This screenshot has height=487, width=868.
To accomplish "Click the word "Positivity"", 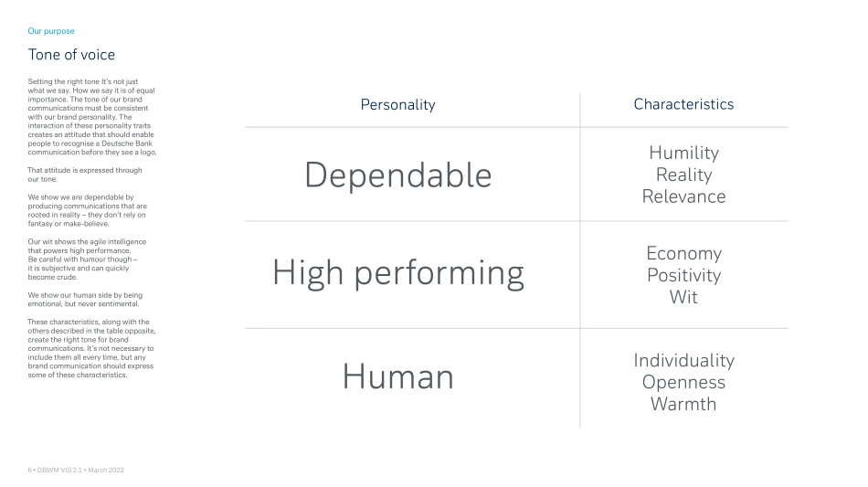I will click(683, 275).
